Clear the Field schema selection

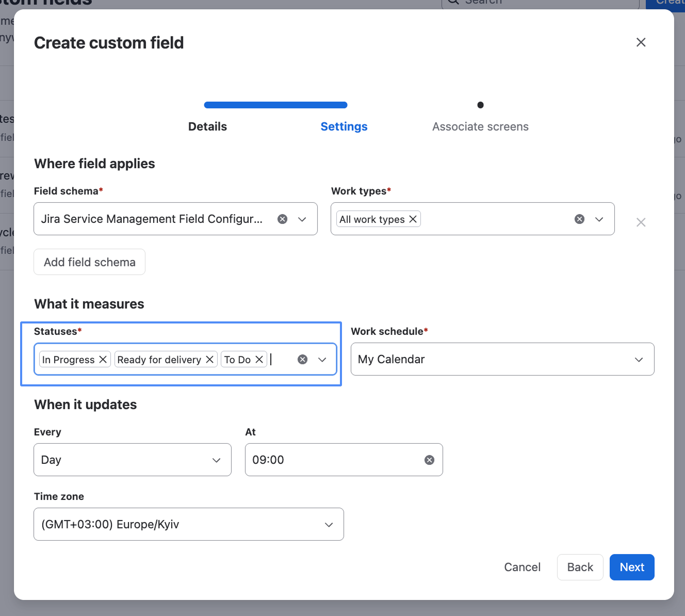(283, 219)
